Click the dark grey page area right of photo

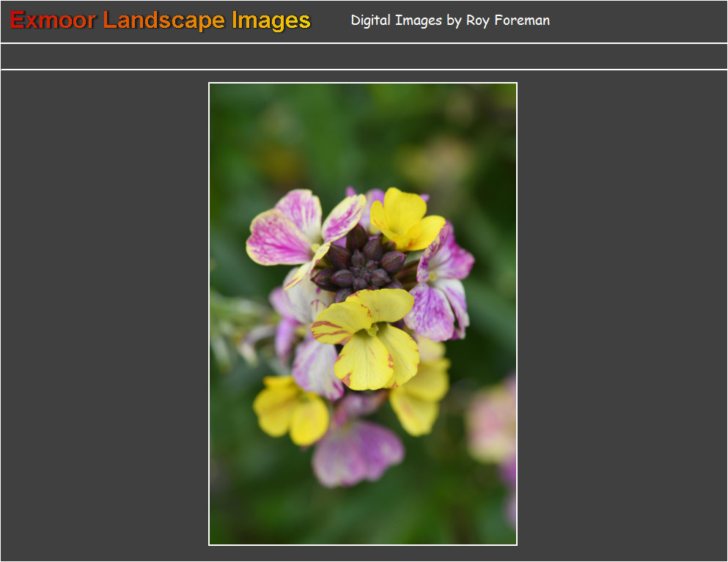(x=622, y=315)
